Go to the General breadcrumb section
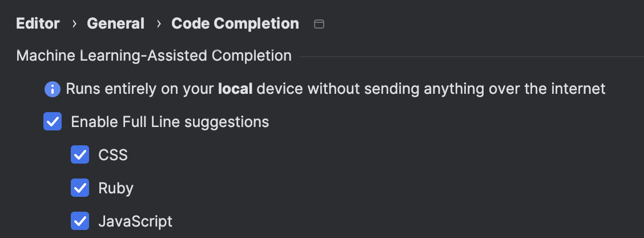Image resolution: width=644 pixels, height=238 pixels. pos(115,23)
